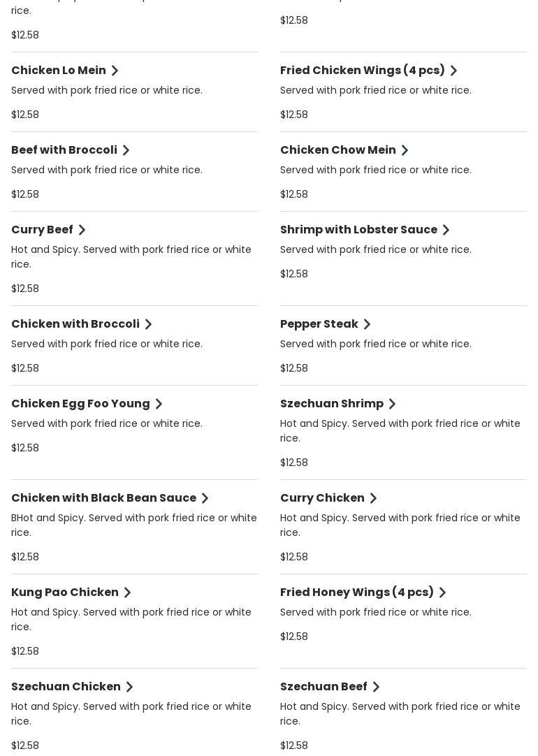This screenshot has width=538, height=756.
Task: Click the $12.58 price under Pepper Steak
Action: pyautogui.click(x=294, y=368)
